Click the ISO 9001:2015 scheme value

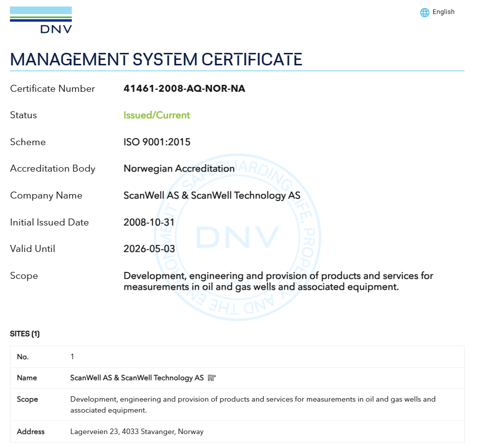point(157,142)
